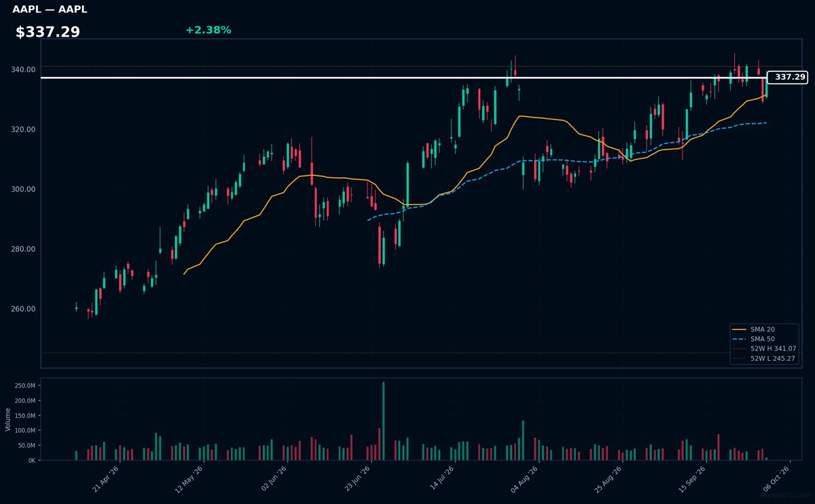Click the 260.00 price axis label
This screenshot has height=504, width=815.
tap(24, 308)
